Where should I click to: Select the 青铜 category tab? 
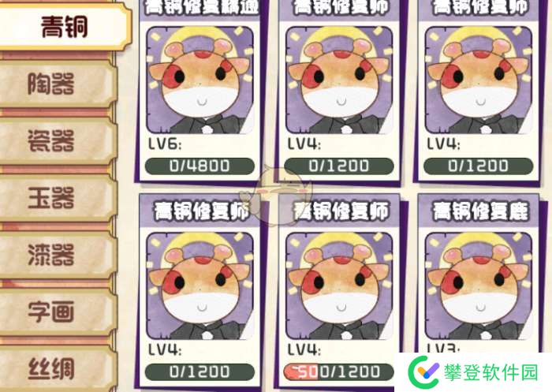(x=65, y=27)
